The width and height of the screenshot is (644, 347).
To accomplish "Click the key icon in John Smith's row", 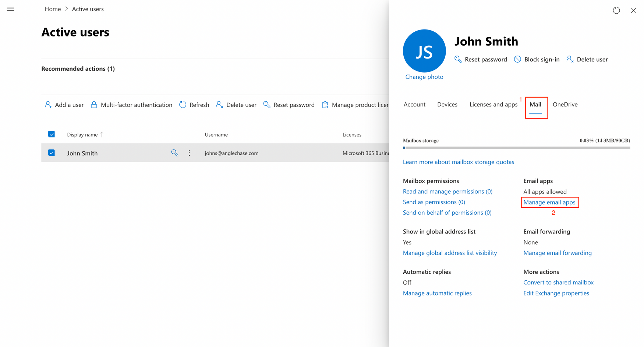I will click(175, 153).
